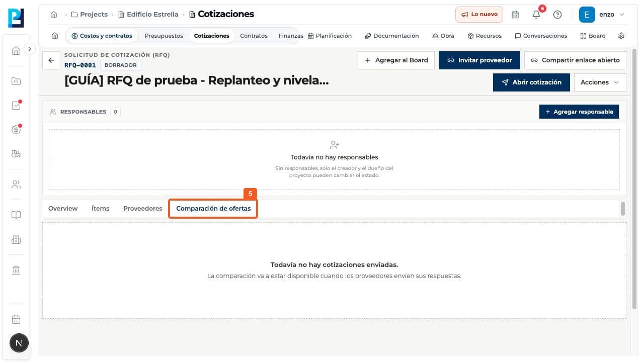Image resolution: width=644 pixels, height=362 pixels.
Task: Click the round N avatar at the sidebar bottom
Action: tap(19, 343)
